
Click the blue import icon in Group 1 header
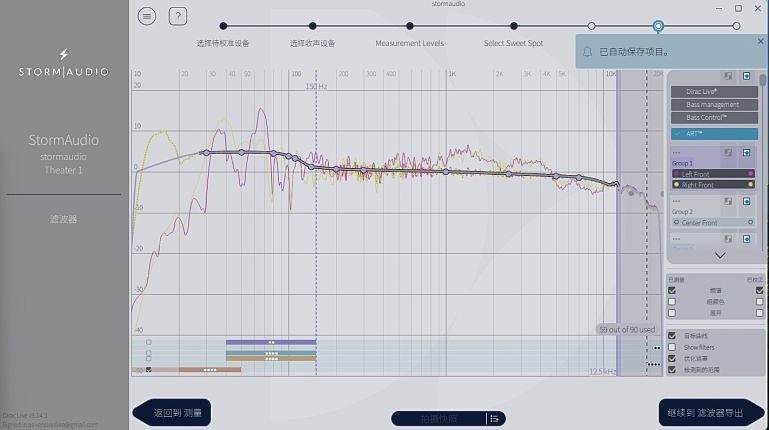(x=746, y=153)
